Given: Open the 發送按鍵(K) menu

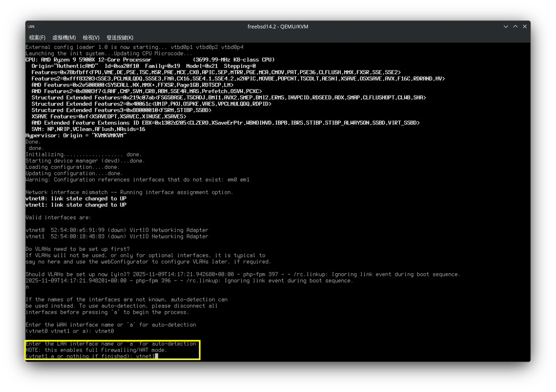Looking at the screenshot, I should (120, 38).
